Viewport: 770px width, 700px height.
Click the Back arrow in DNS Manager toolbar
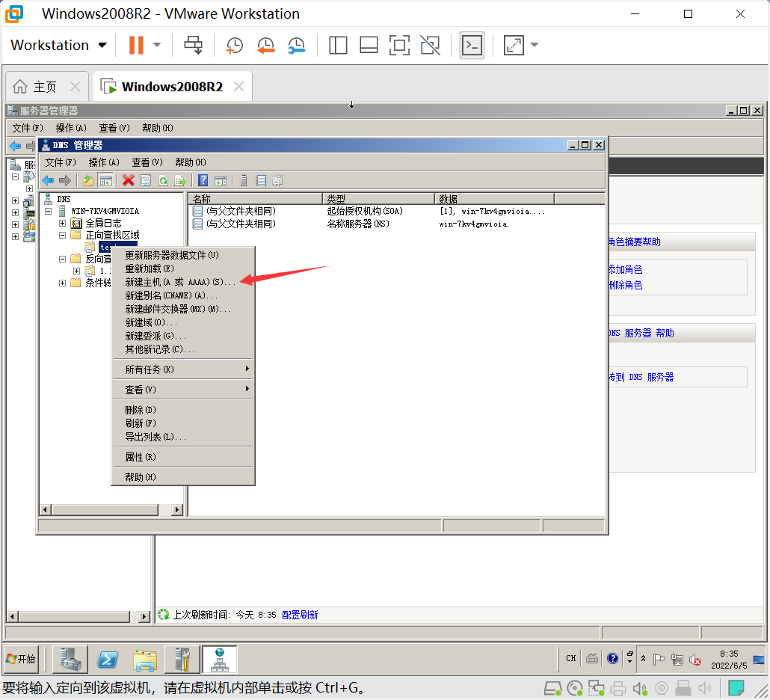click(x=48, y=181)
